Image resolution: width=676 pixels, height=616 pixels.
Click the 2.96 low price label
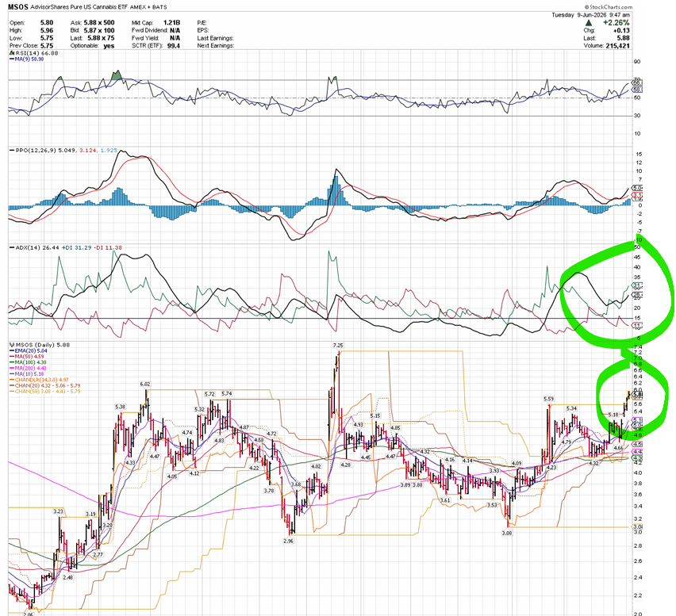coord(289,541)
